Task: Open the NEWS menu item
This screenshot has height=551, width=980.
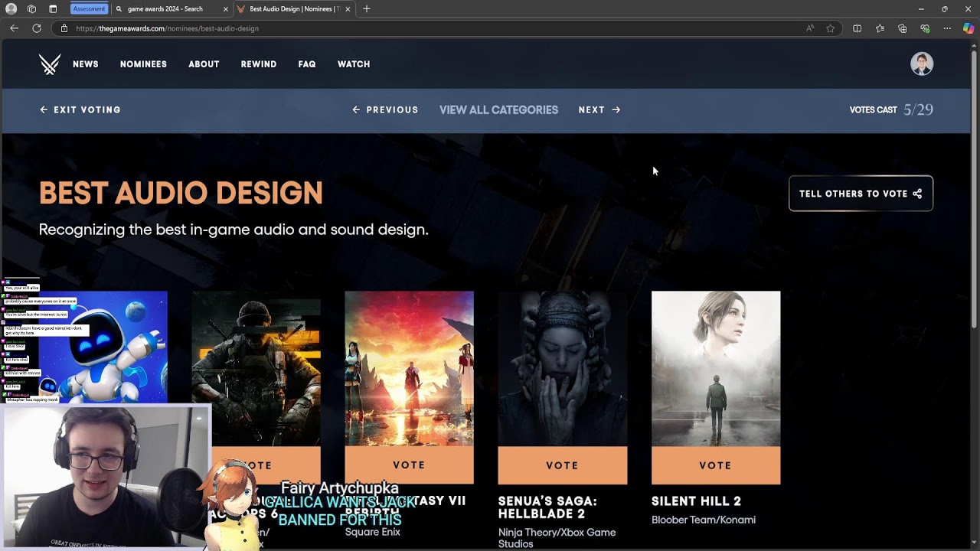Action: (x=86, y=64)
